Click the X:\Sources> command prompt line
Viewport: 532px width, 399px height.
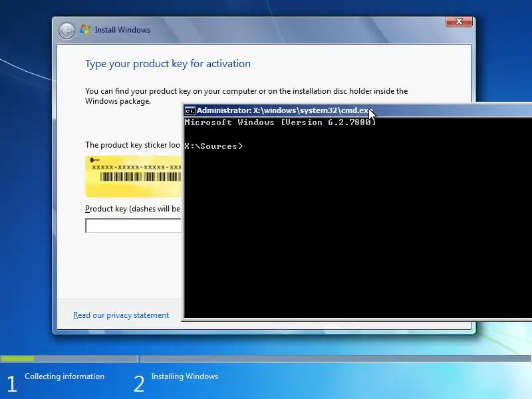click(x=213, y=146)
